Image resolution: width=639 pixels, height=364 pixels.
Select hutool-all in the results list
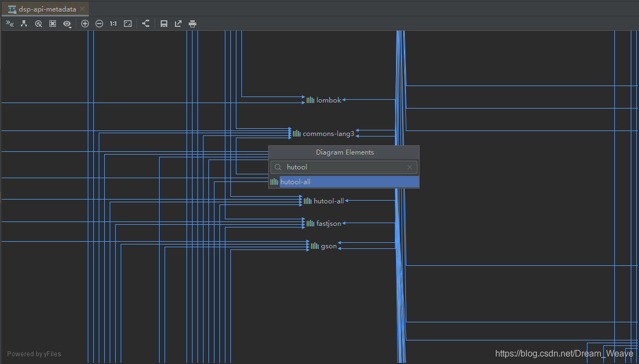(344, 181)
